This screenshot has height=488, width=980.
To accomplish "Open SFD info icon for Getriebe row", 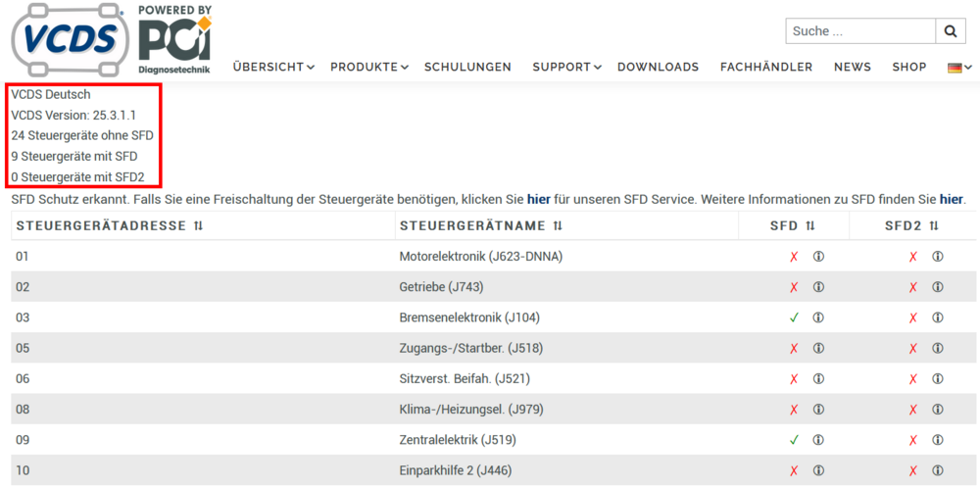I will coord(818,287).
